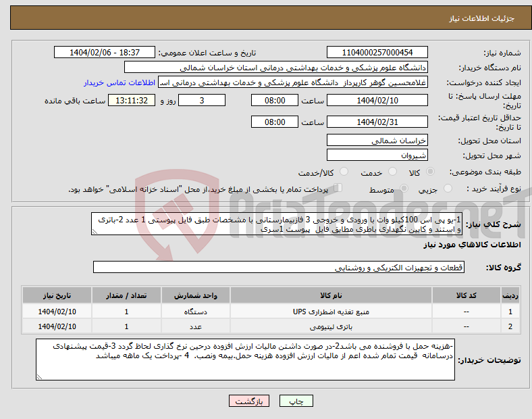Click the منبع تغذیه اضطراری UPS cell
This screenshot has height=419, width=532.
[x=331, y=312]
